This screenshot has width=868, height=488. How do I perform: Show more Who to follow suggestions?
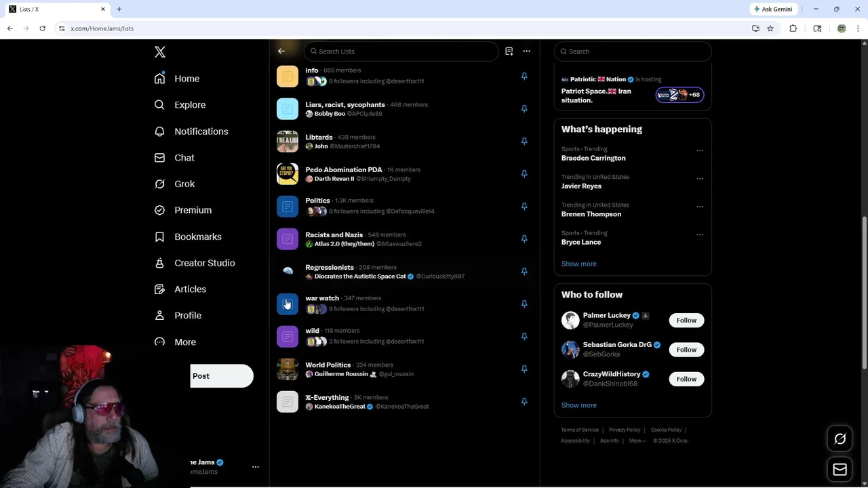coord(579,405)
